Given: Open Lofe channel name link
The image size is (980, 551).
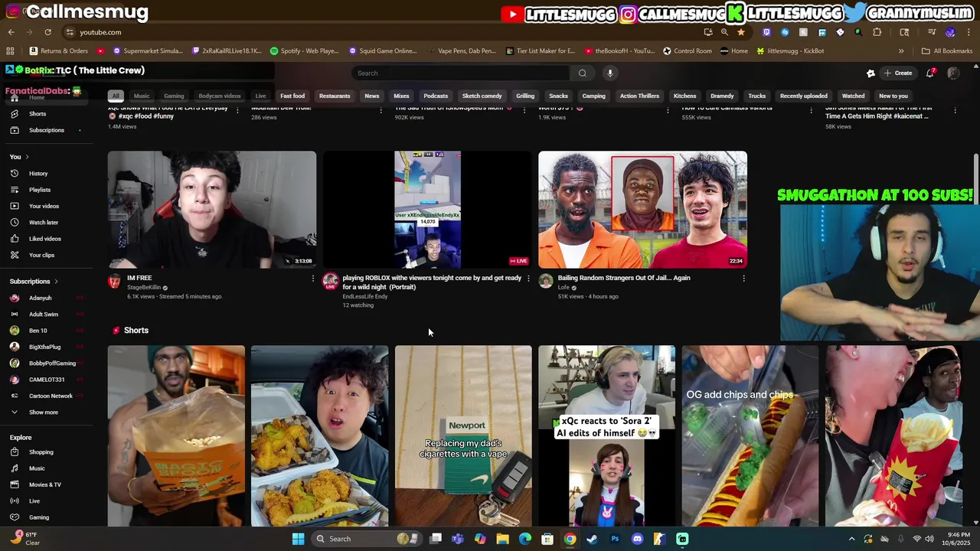Looking at the screenshot, I should pos(563,288).
